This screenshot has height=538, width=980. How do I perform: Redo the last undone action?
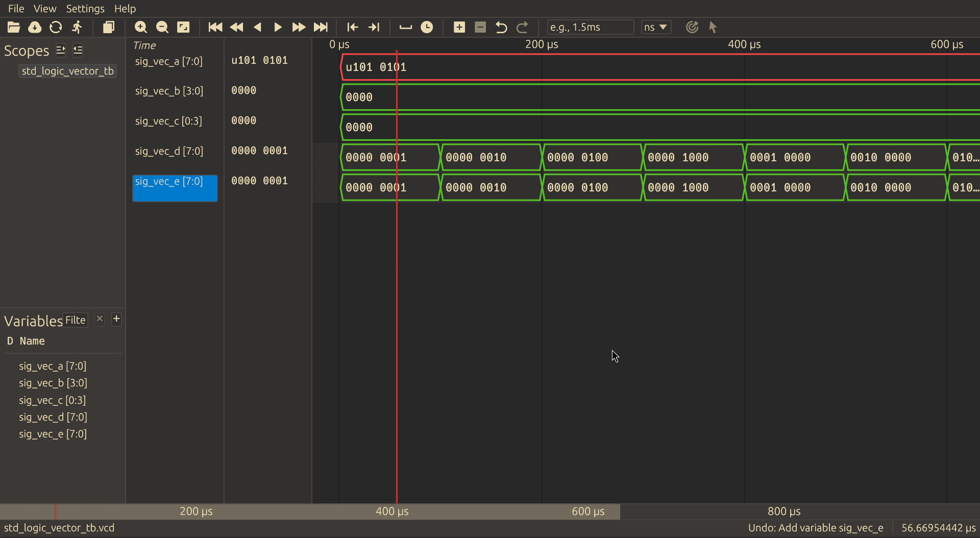tap(522, 27)
